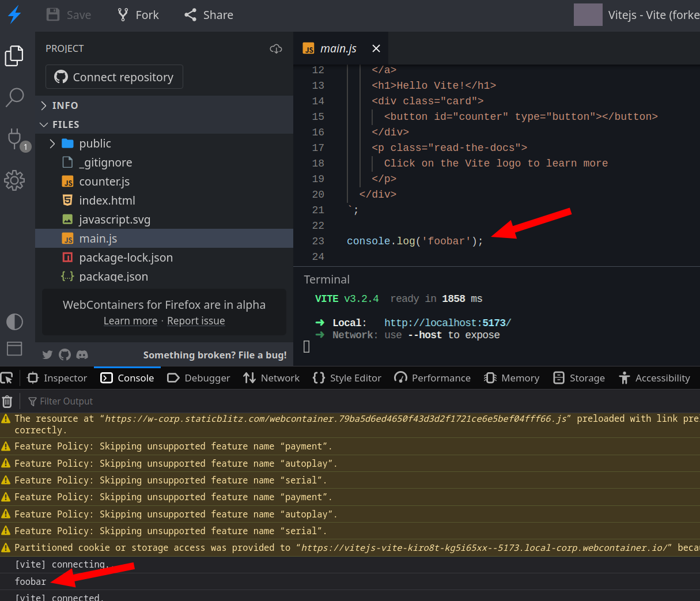700x601 pixels.
Task: Open the Twitter link icon
Action: click(x=47, y=355)
